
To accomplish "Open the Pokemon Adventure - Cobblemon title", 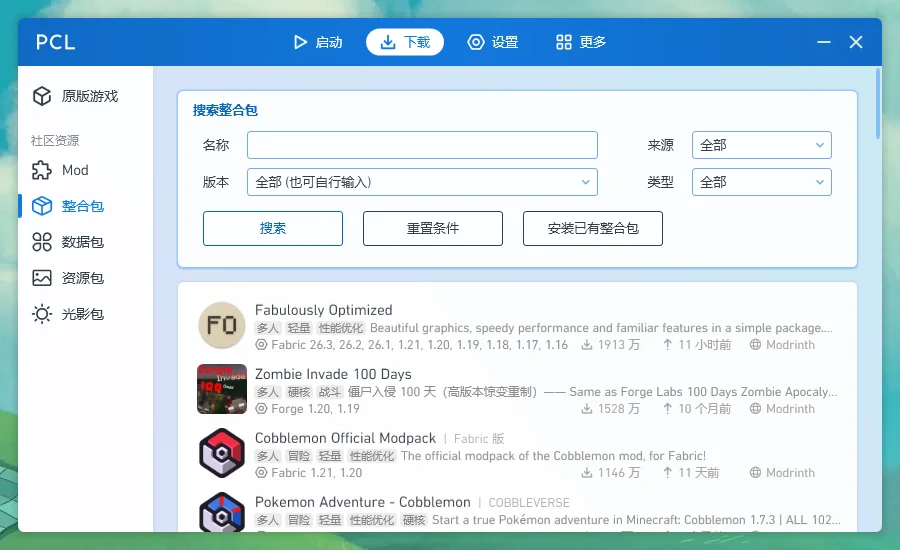I will [x=363, y=502].
